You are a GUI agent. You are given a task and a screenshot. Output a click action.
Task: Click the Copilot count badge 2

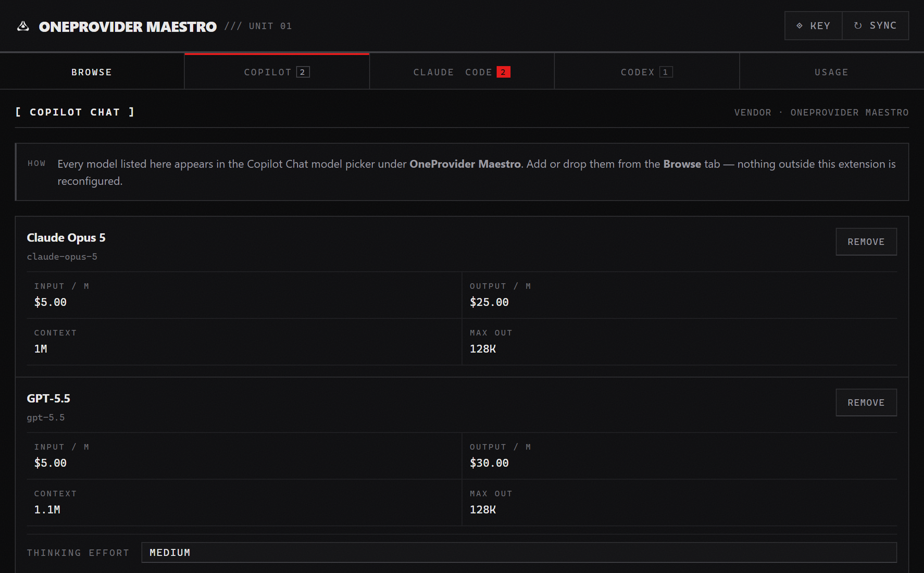click(x=303, y=72)
